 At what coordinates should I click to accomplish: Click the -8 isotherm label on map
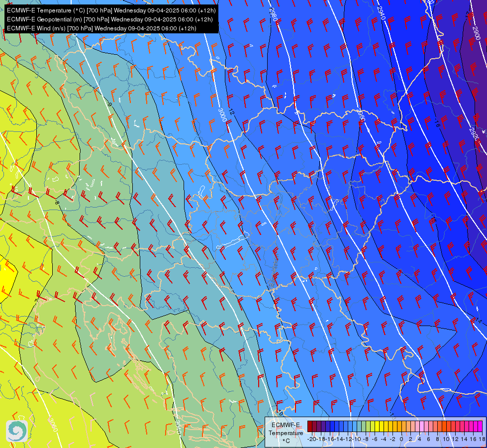(57, 202)
